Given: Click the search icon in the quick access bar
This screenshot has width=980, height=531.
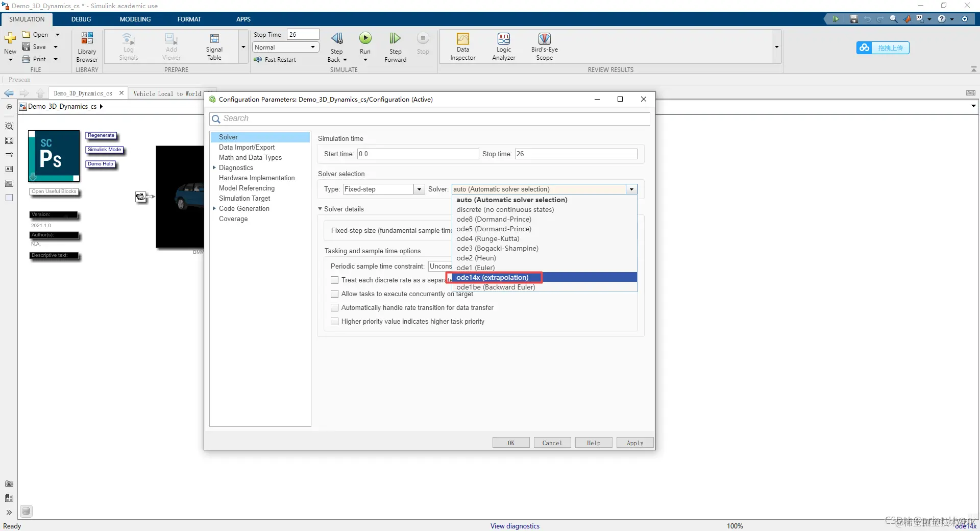Looking at the screenshot, I should click(x=894, y=19).
